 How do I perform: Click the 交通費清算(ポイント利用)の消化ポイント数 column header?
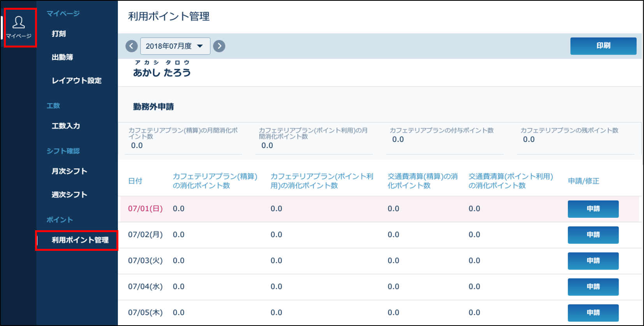point(511,181)
